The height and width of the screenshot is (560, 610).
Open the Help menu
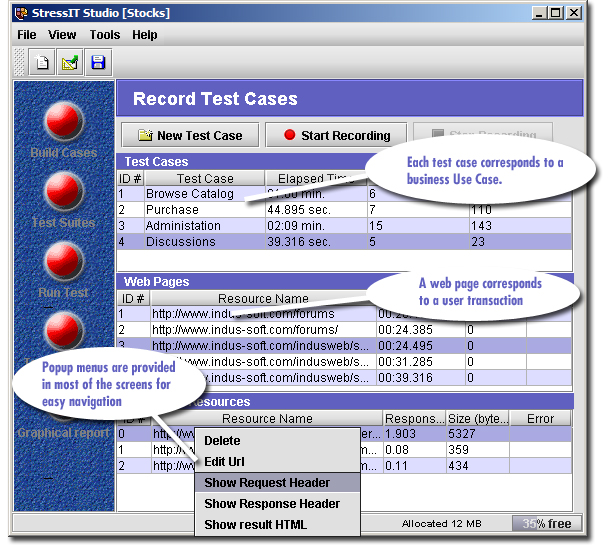point(145,35)
